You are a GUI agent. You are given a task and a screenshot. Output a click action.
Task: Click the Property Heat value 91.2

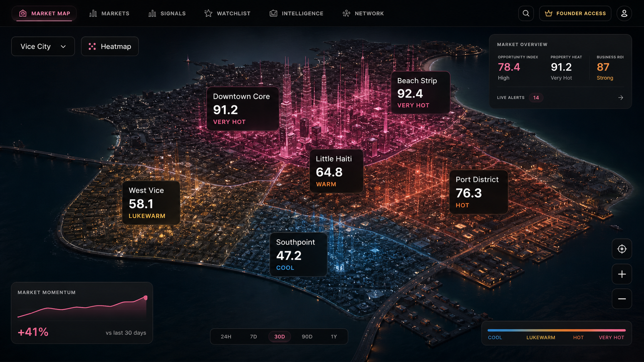(x=561, y=67)
